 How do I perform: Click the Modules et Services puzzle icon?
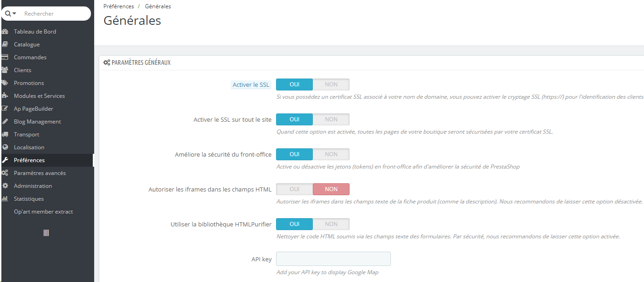pyautogui.click(x=5, y=96)
